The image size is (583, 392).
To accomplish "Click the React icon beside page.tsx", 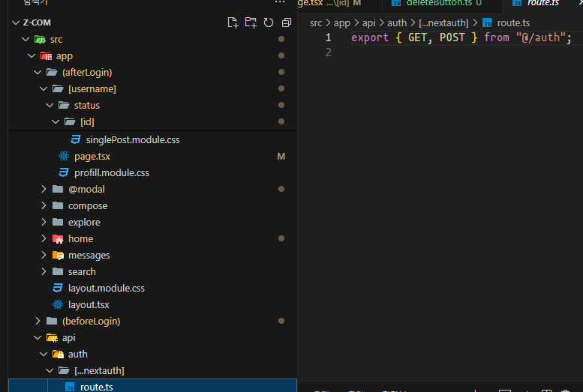I will click(x=64, y=156).
